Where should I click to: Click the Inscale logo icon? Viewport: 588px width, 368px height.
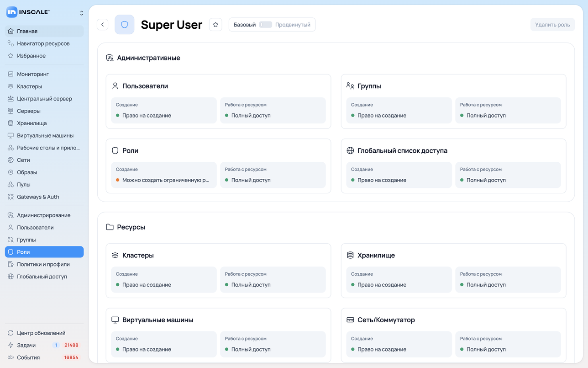(x=12, y=12)
